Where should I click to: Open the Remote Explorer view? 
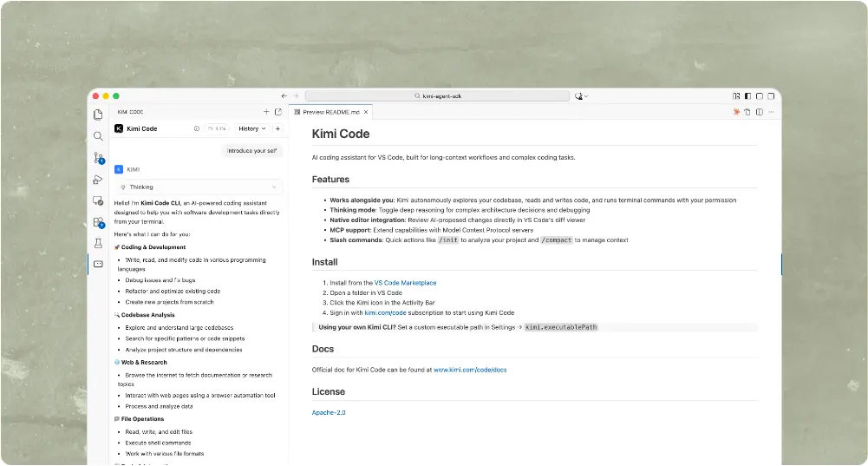point(98,200)
